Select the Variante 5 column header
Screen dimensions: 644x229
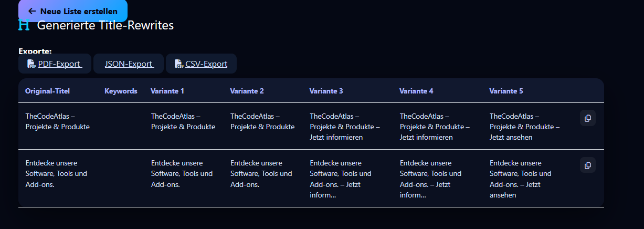coord(506,91)
